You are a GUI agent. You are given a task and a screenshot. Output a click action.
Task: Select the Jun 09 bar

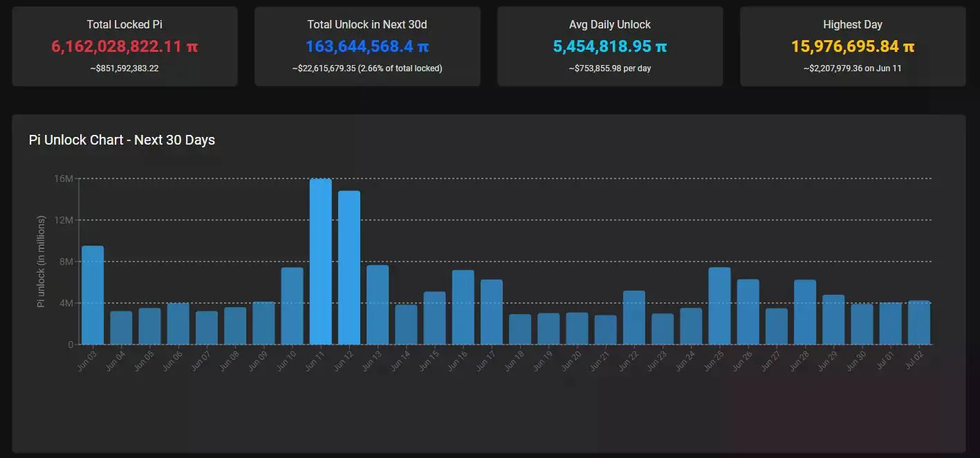click(264, 323)
